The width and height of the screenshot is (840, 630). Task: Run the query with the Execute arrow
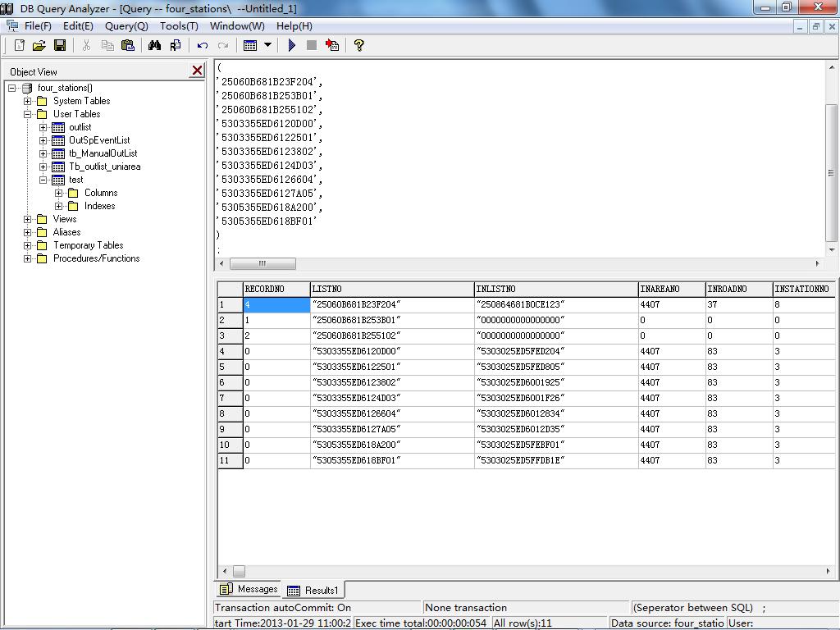tap(291, 46)
